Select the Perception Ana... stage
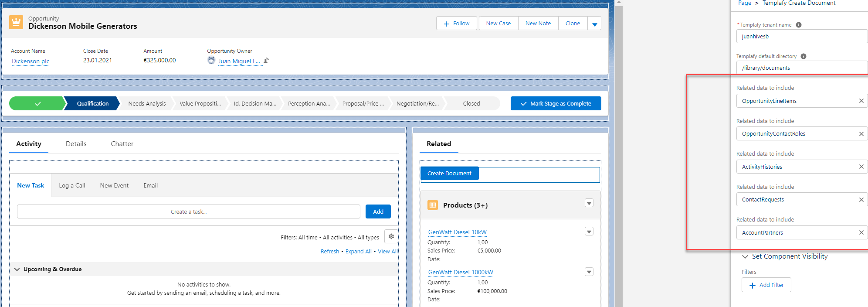This screenshot has width=868, height=307. click(x=309, y=103)
